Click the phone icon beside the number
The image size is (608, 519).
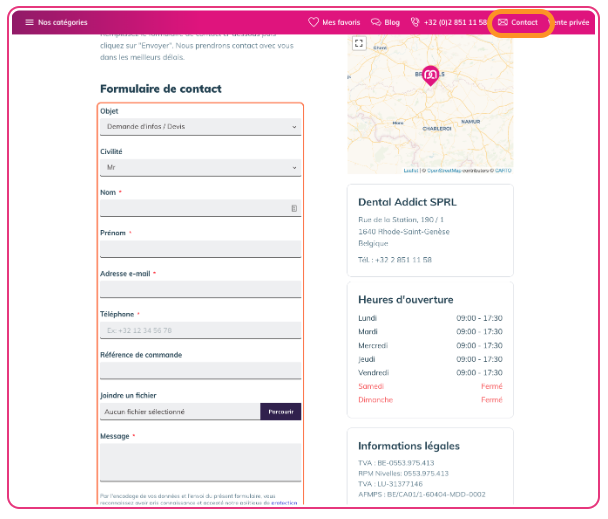tap(415, 22)
